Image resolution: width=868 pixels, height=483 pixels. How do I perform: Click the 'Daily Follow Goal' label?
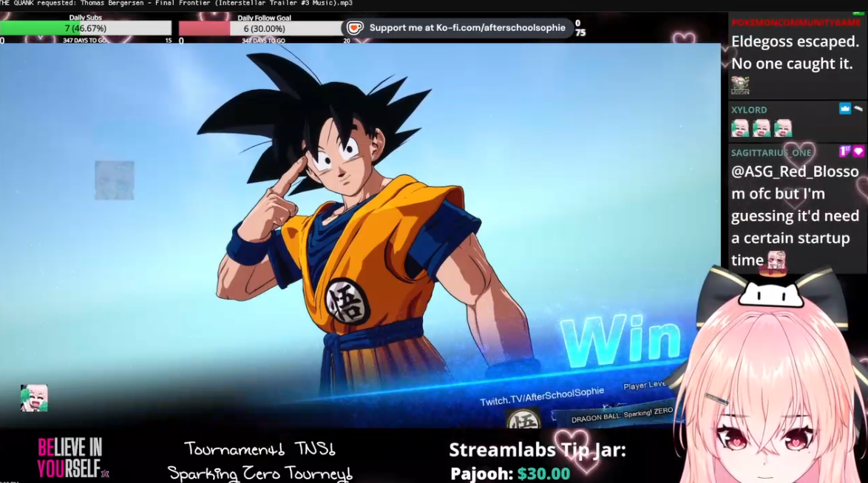point(264,18)
